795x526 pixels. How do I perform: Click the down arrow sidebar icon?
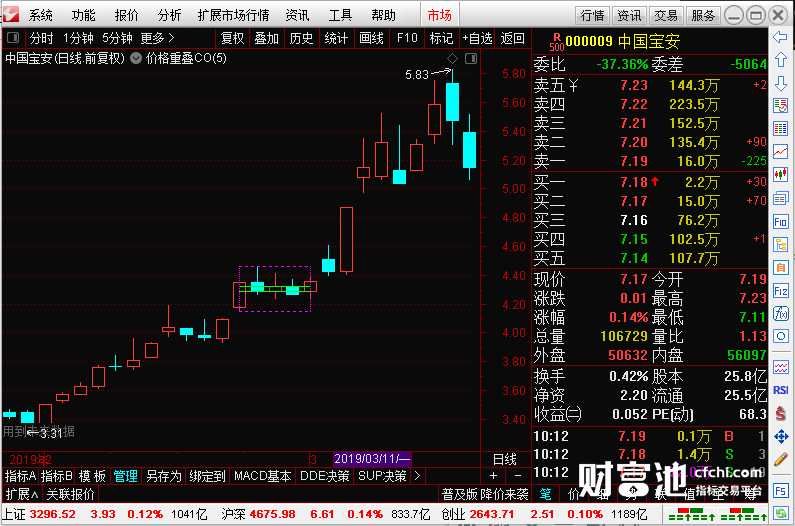coord(780,83)
